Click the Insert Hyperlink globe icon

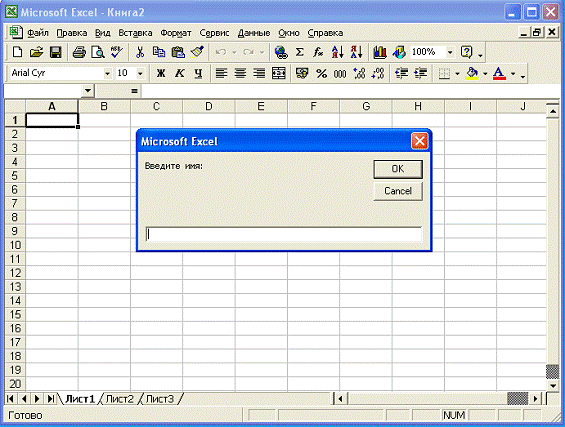click(x=281, y=52)
